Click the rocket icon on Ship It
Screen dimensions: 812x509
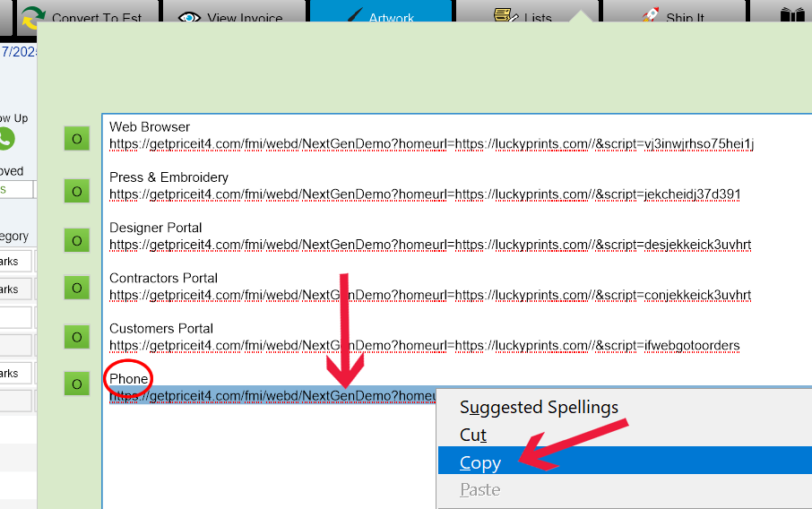pos(651,14)
